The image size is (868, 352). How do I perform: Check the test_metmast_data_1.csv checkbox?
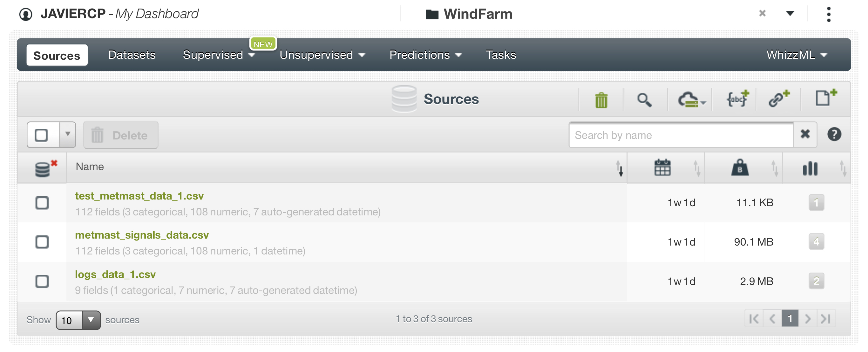click(42, 203)
